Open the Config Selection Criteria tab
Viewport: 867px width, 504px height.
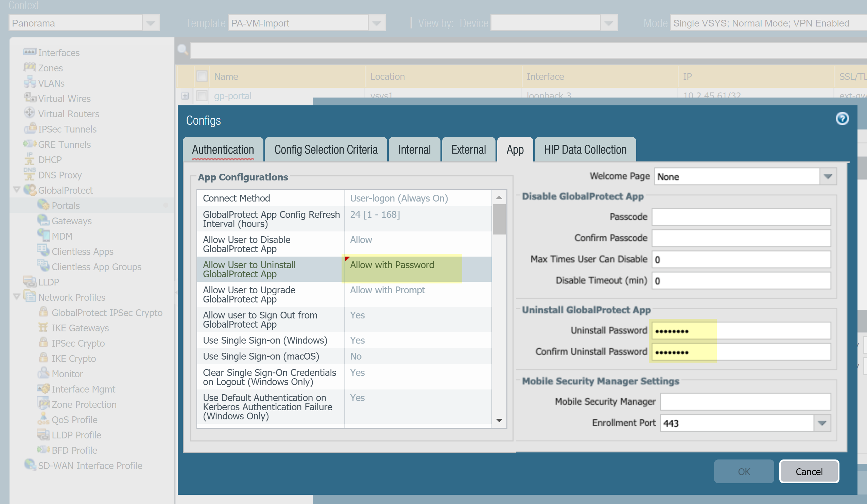click(326, 150)
